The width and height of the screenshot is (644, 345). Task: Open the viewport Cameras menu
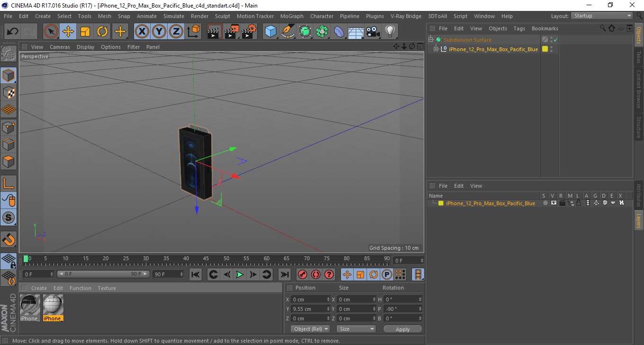click(60, 47)
